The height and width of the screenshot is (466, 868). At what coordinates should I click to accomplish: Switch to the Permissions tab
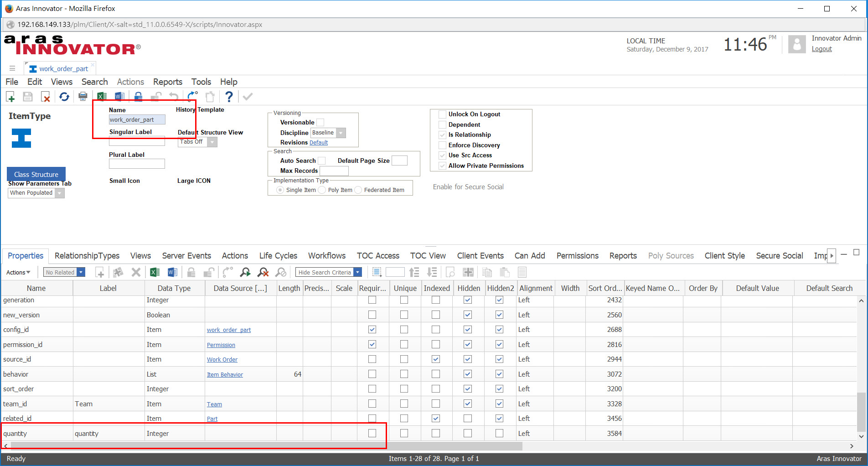[x=577, y=256]
